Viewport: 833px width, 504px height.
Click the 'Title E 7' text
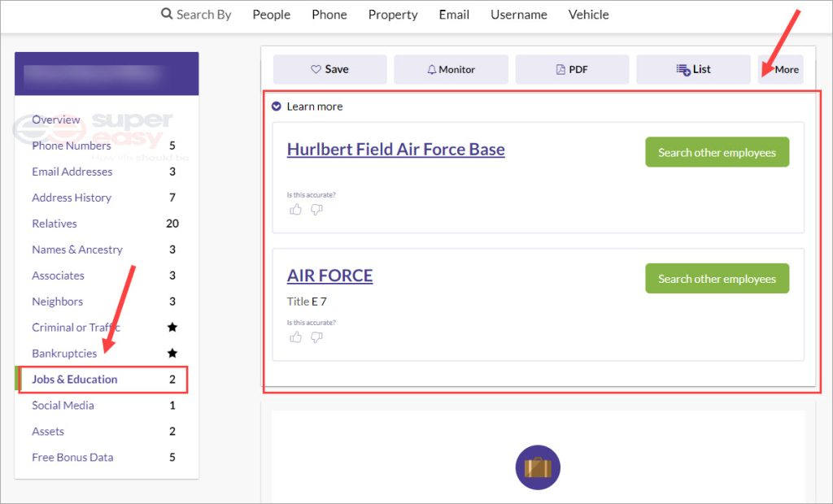pos(307,302)
